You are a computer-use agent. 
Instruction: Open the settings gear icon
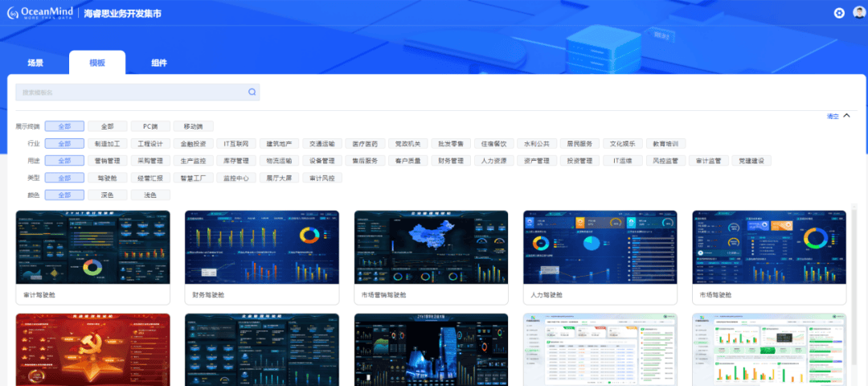coord(839,13)
